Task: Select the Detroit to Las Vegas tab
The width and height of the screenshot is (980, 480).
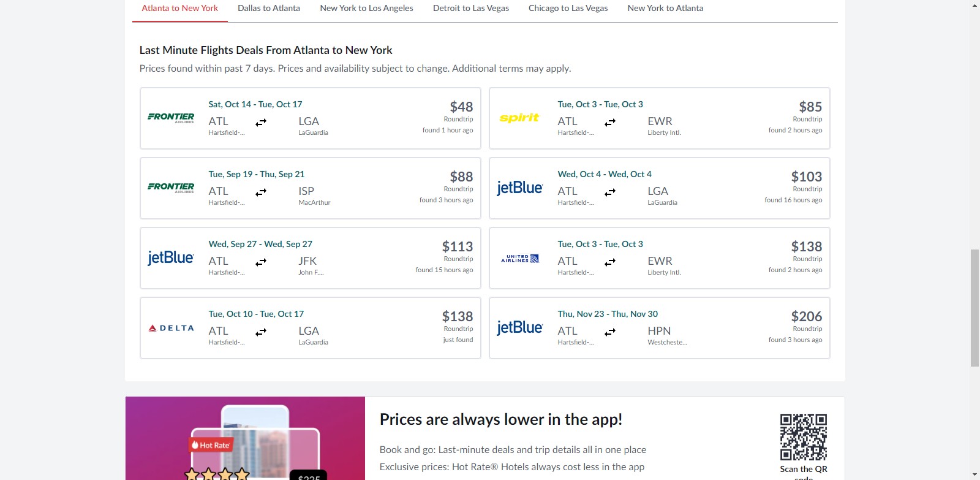Action: click(470, 9)
